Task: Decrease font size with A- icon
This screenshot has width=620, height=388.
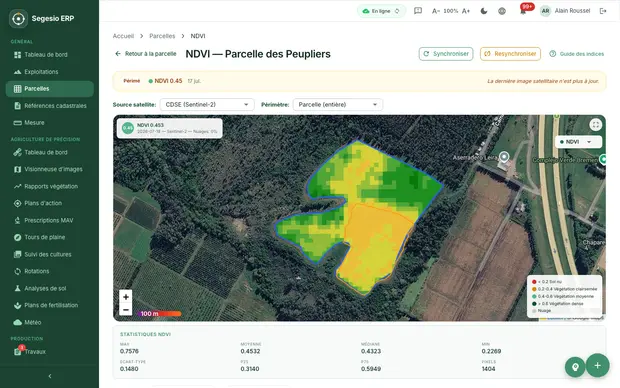Action: [x=436, y=11]
